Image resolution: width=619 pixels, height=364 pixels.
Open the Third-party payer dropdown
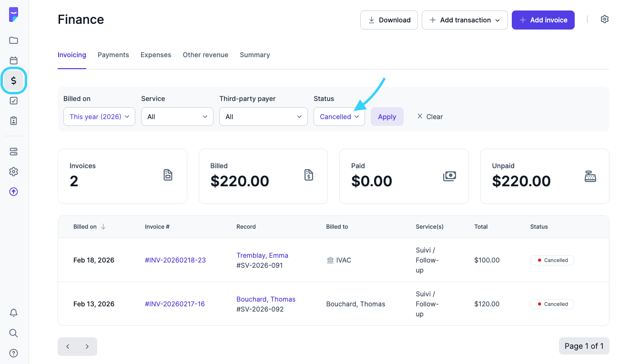coord(263,117)
